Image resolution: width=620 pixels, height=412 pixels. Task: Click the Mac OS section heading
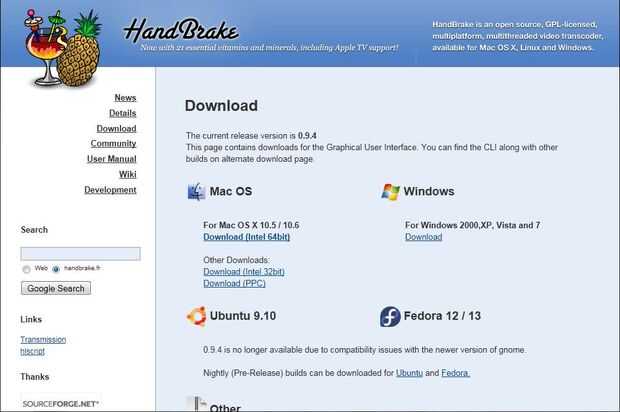pos(231,191)
